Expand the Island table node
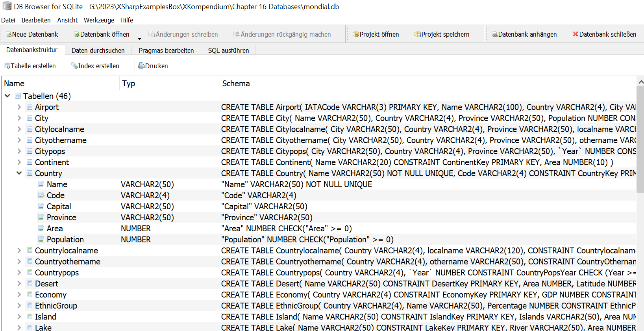The height and width of the screenshot is (331, 644). (19, 317)
